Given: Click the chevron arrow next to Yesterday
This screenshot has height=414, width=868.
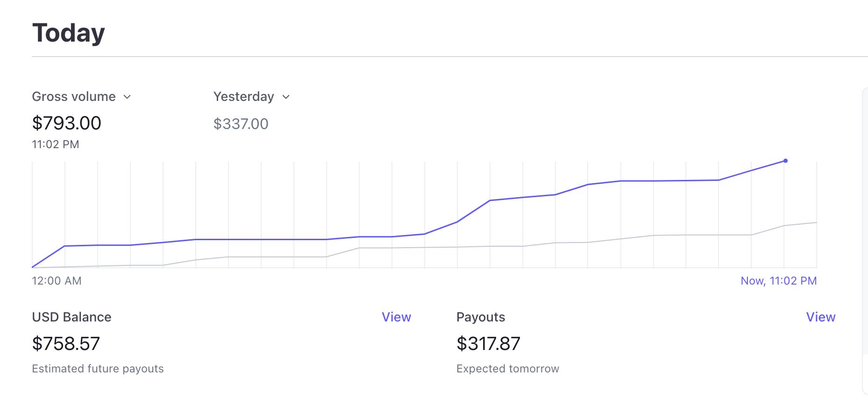Looking at the screenshot, I should [286, 97].
